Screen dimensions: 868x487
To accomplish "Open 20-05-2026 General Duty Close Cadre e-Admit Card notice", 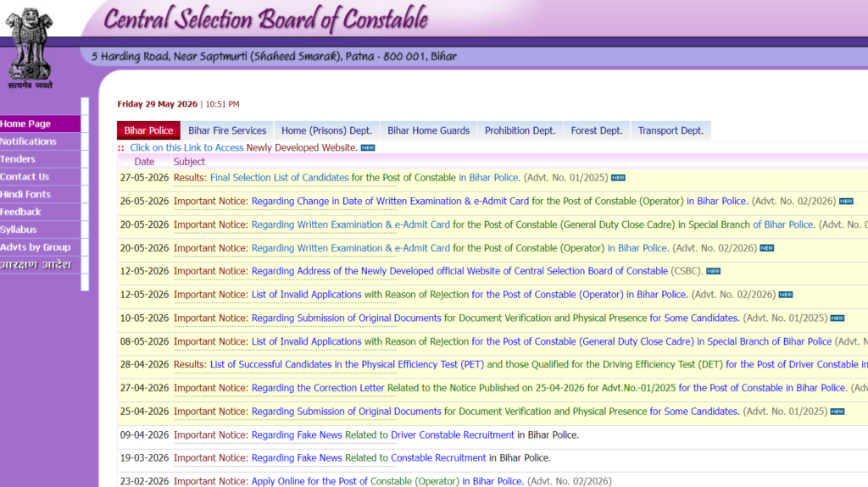I will tap(533, 224).
